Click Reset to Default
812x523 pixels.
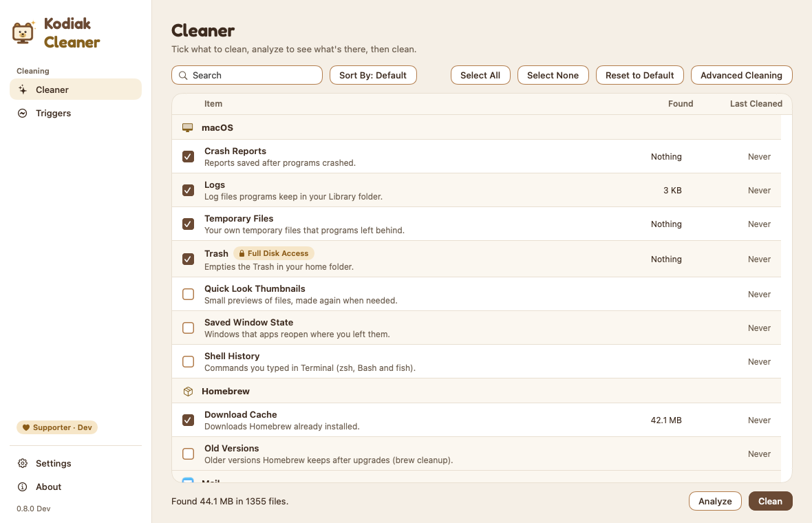pos(639,75)
